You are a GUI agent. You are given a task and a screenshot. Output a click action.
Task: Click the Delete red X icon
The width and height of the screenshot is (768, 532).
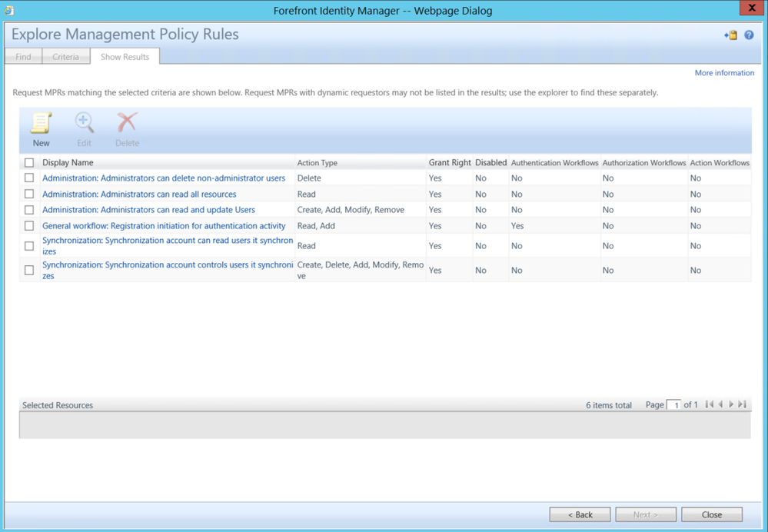point(127,122)
